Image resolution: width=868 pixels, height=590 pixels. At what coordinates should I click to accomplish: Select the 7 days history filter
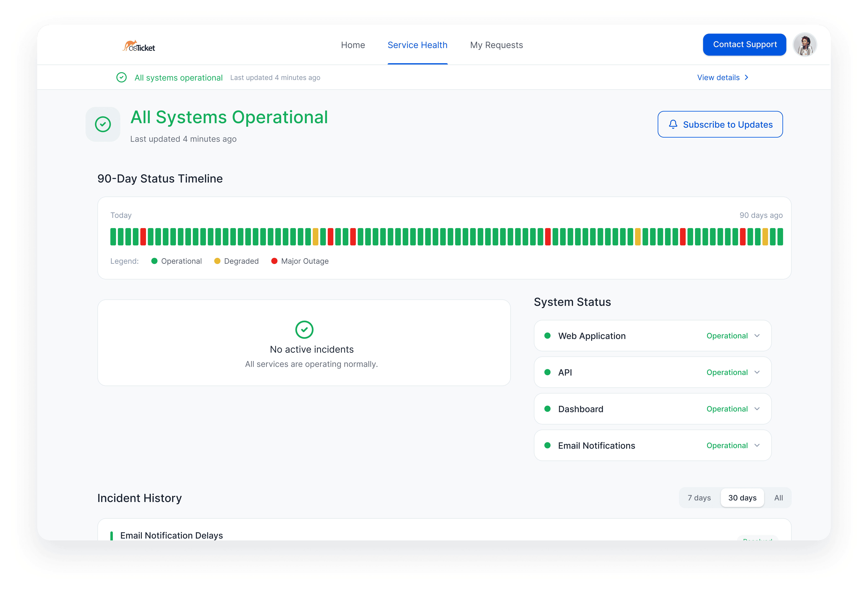[699, 498]
